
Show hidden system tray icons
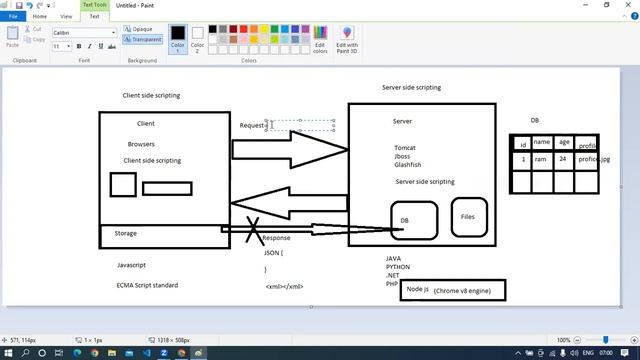[518, 353]
